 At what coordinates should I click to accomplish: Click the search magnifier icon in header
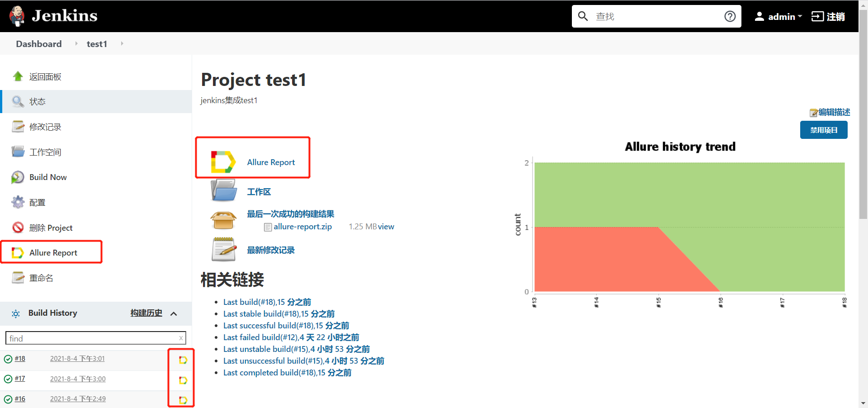pos(583,16)
